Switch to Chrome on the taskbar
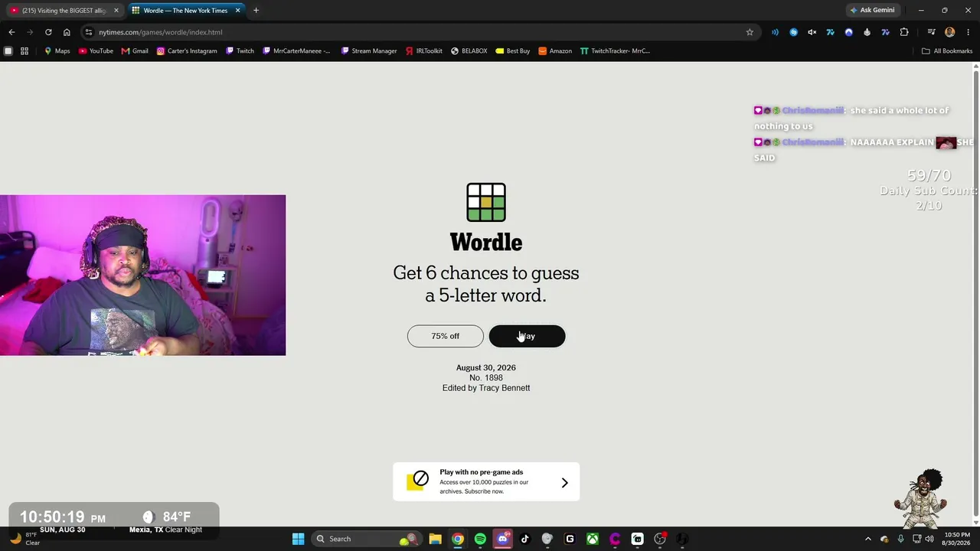 click(x=458, y=539)
